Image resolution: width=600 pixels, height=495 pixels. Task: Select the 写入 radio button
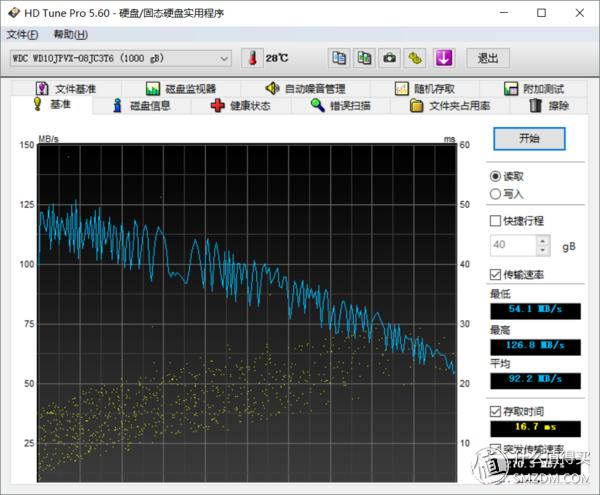click(496, 194)
